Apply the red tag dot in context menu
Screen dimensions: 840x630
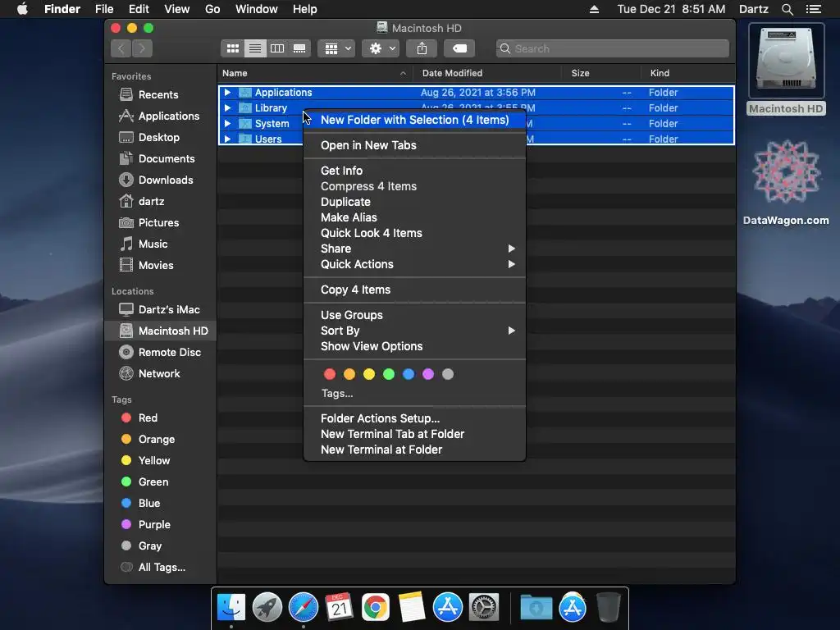pos(330,374)
